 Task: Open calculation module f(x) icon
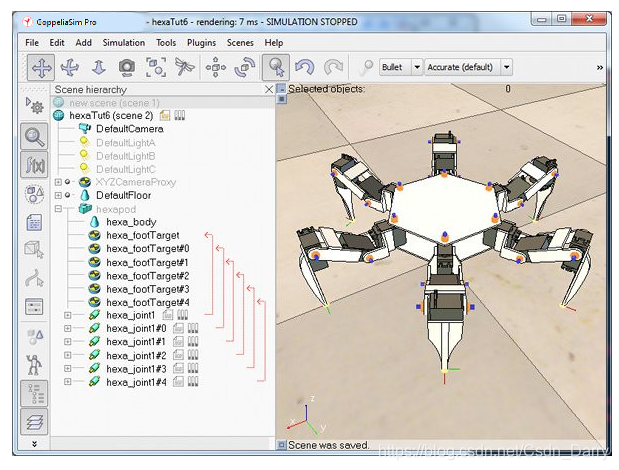(34, 165)
